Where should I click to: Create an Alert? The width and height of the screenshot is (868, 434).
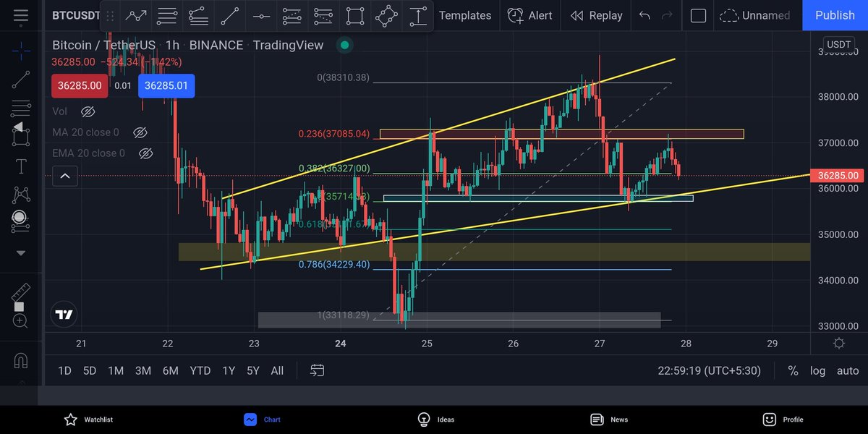tap(529, 15)
